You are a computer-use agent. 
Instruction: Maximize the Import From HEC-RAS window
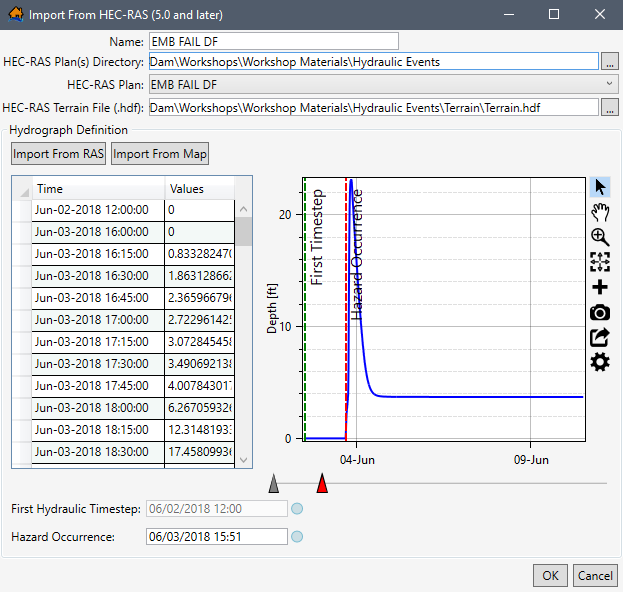point(554,14)
